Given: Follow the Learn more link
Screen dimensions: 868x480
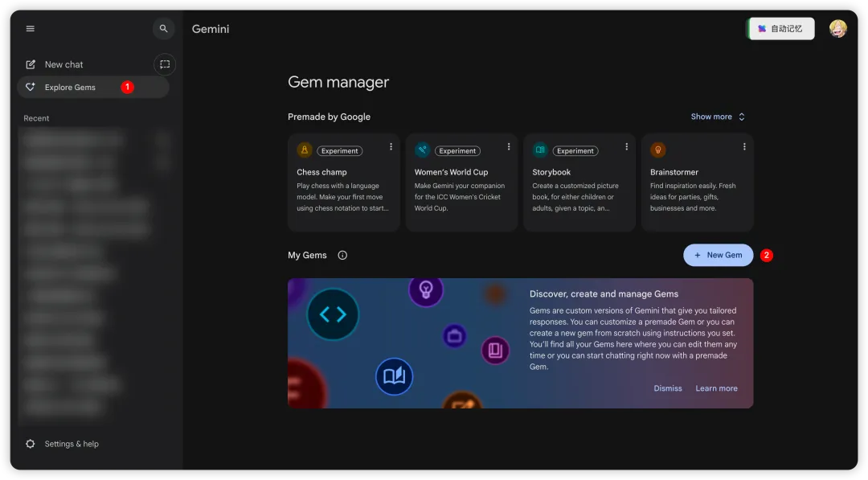Looking at the screenshot, I should [x=716, y=388].
